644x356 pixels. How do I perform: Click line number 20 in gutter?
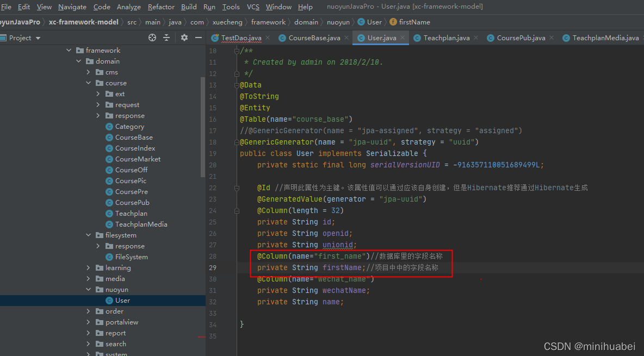(x=212, y=165)
